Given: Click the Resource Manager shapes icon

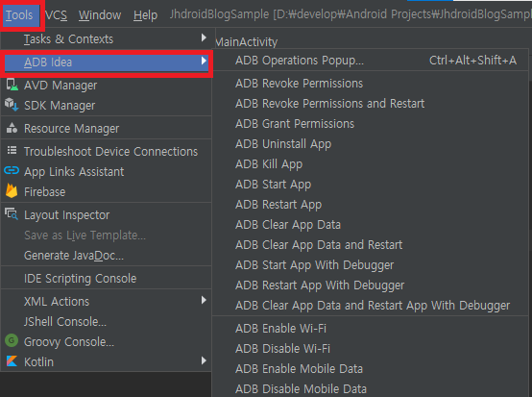Looking at the screenshot, I should [12, 128].
